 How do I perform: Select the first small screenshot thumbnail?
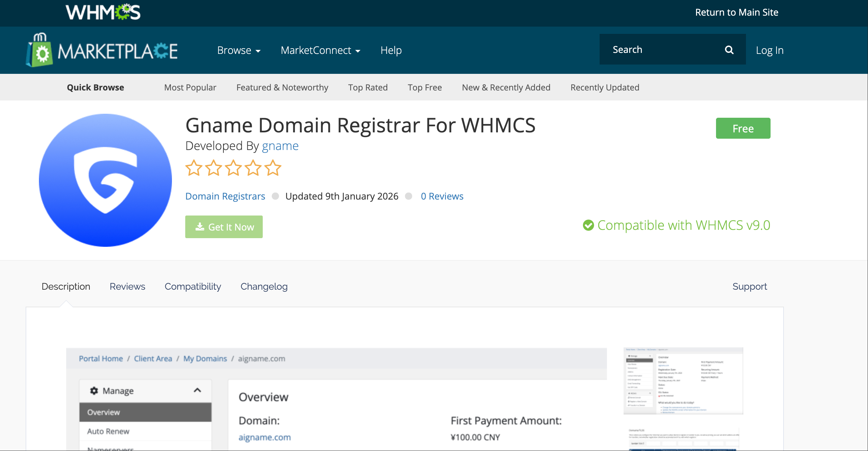point(683,381)
